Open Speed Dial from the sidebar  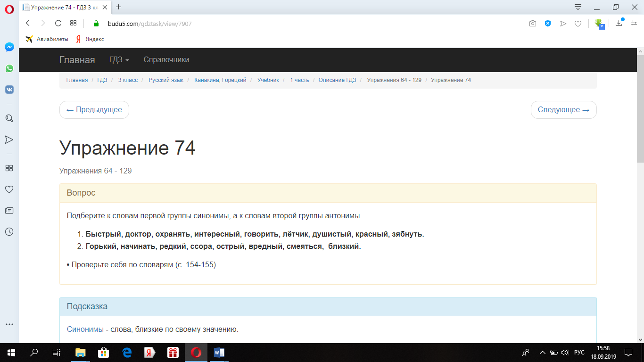(x=9, y=168)
